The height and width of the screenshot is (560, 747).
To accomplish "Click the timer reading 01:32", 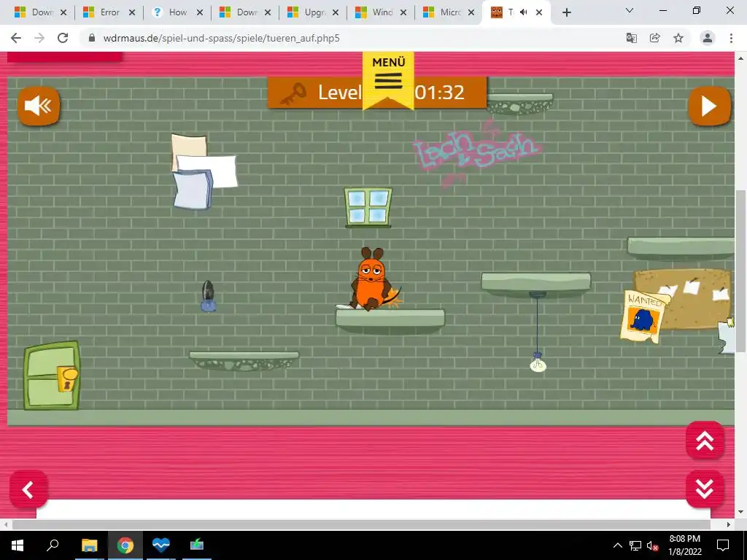I will point(439,93).
